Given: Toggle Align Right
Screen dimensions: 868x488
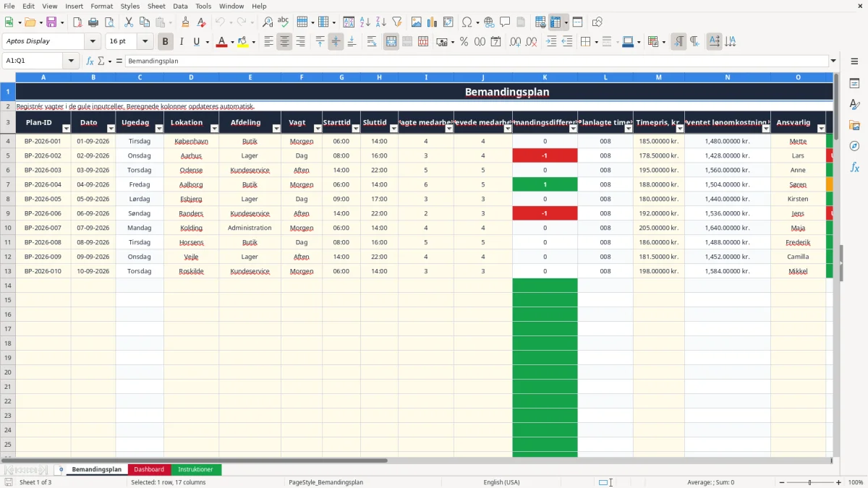Looking at the screenshot, I should pos(300,42).
